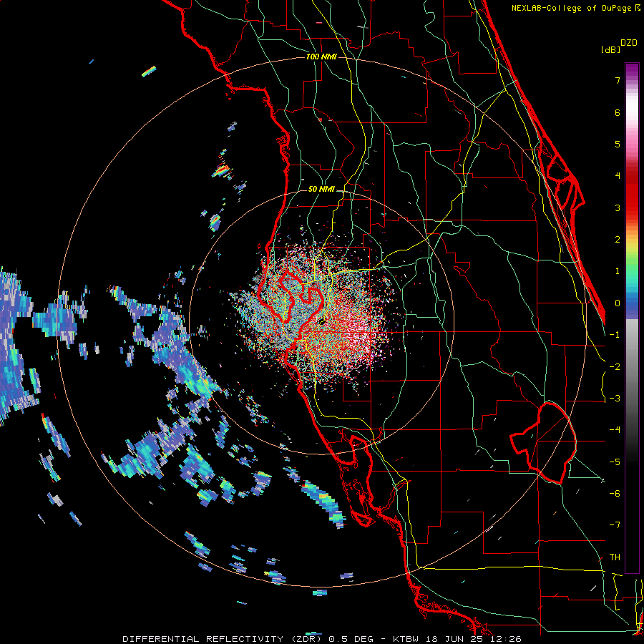644x644 pixels.
Task: Click the 2 value on color scale
Action: click(618, 240)
